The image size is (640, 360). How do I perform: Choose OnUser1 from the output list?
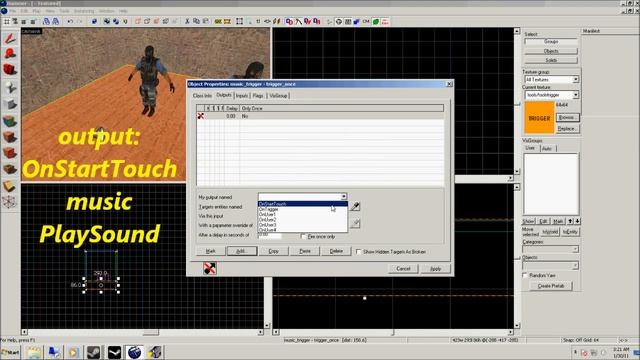(x=302, y=214)
